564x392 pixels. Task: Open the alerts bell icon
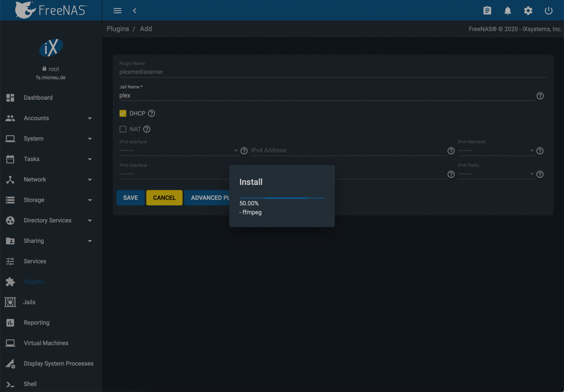point(508,11)
